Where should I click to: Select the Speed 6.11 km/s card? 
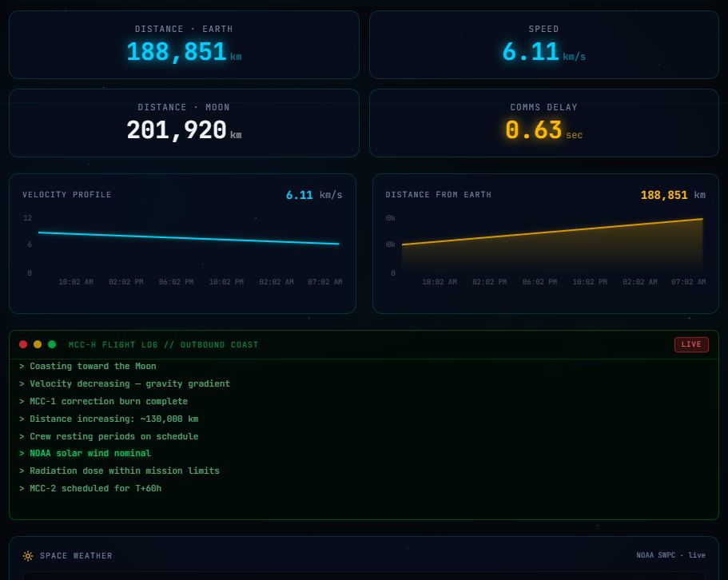[543, 45]
